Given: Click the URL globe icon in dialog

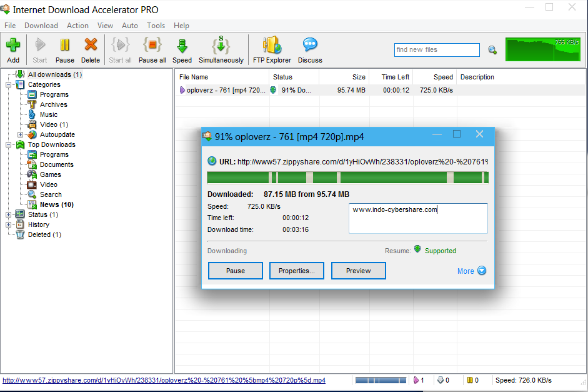Looking at the screenshot, I should coord(212,161).
